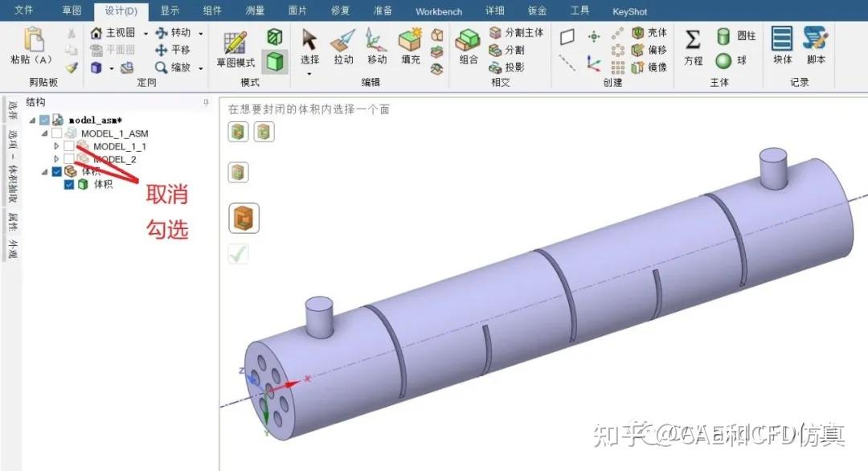Open the KeyShot menu tab
Image resolution: width=868 pixels, height=471 pixels.
coord(629,10)
